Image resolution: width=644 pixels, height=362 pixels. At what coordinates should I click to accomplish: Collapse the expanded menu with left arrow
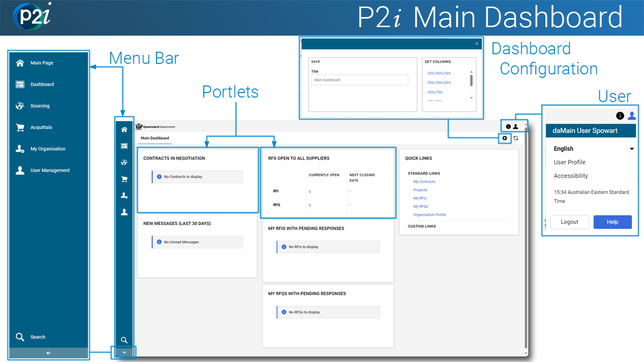point(49,353)
